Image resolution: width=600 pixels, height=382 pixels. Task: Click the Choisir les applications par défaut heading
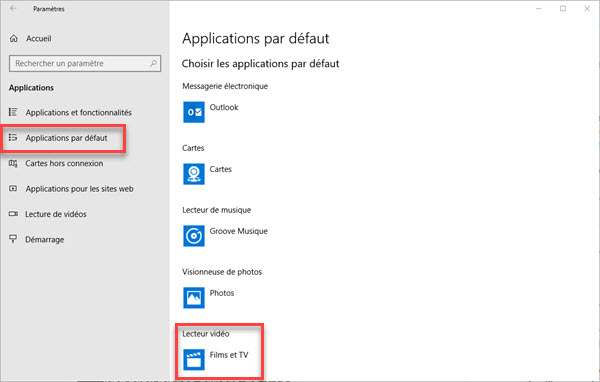(x=260, y=64)
